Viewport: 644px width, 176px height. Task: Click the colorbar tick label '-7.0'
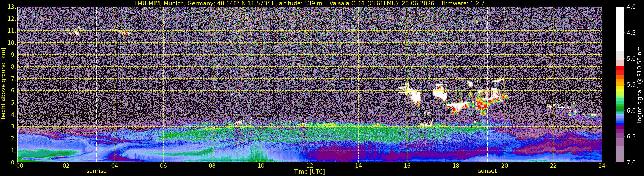coord(630,163)
